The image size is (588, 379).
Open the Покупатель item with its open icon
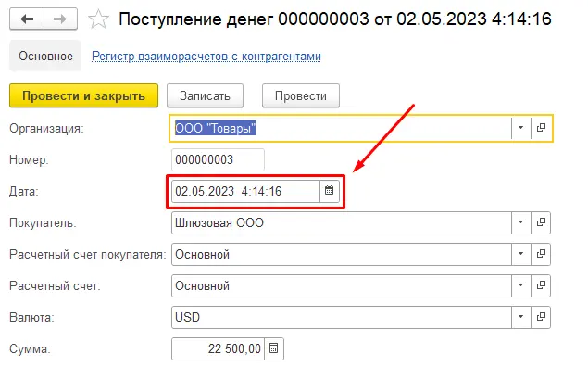[541, 222]
